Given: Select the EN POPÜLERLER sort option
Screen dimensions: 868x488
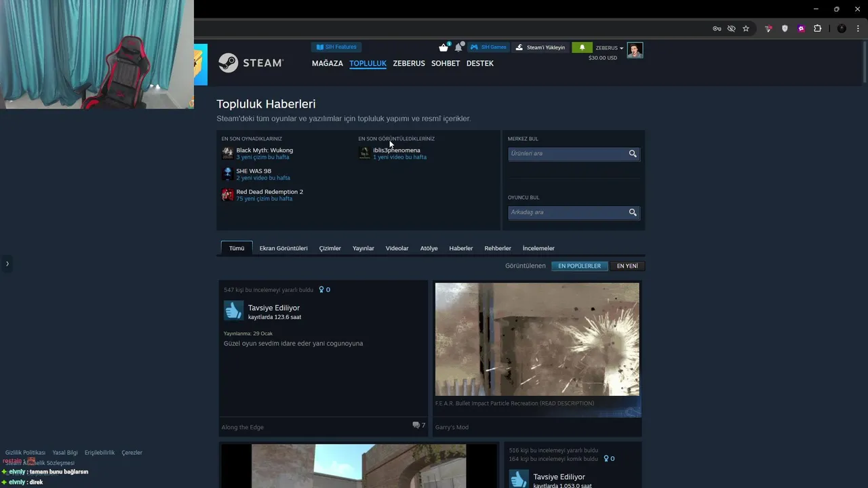Looking at the screenshot, I should point(579,266).
